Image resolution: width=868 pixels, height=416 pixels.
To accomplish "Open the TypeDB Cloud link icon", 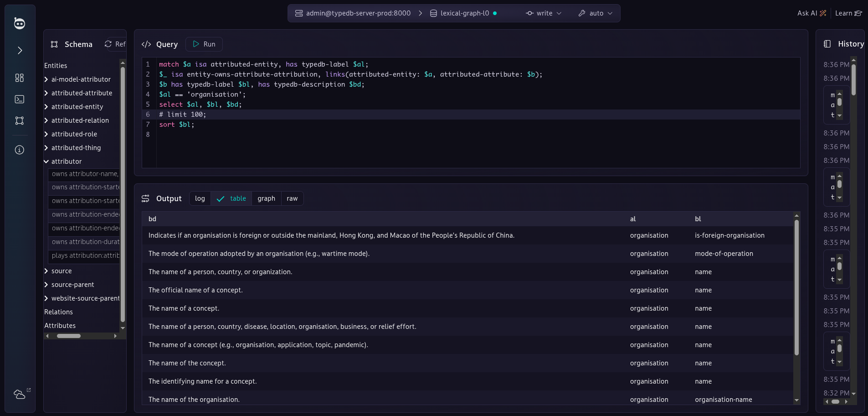I will click(20, 395).
